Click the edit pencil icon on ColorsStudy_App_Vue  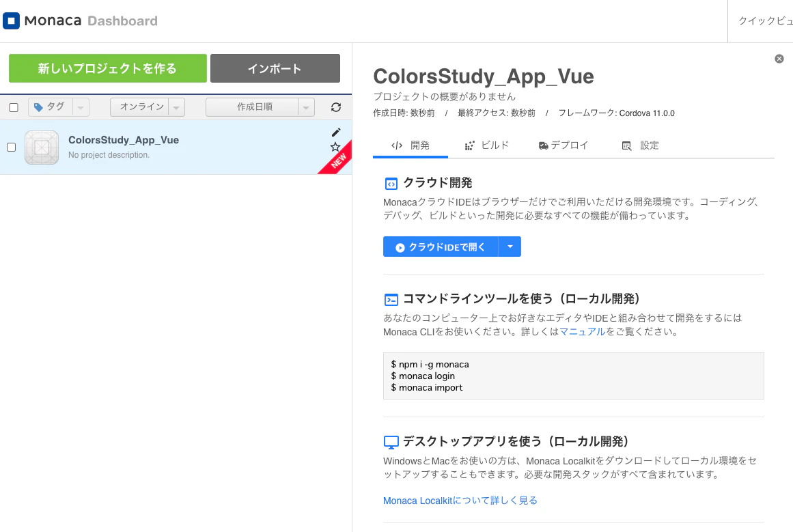(336, 132)
